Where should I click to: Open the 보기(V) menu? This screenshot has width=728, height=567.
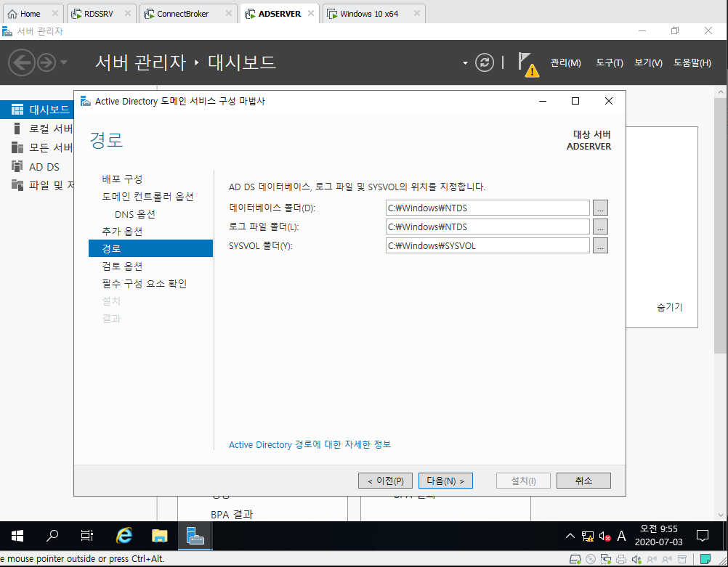click(648, 62)
